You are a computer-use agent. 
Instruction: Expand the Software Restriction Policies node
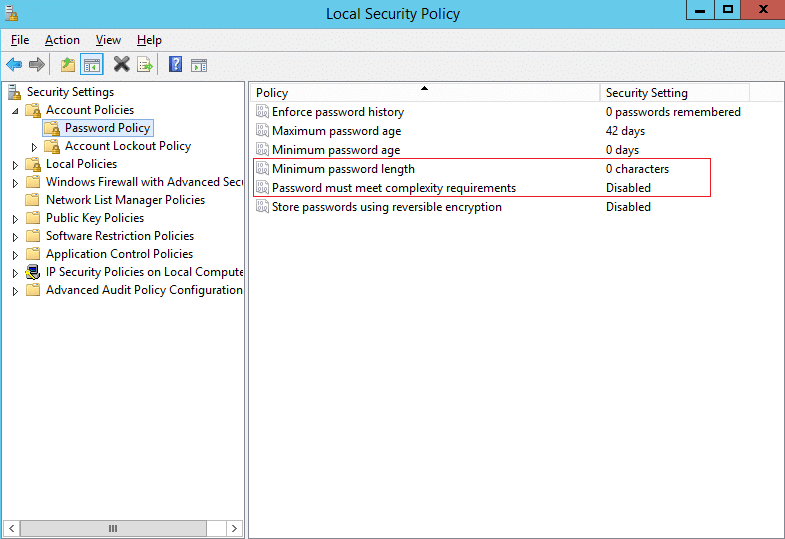coord(15,237)
